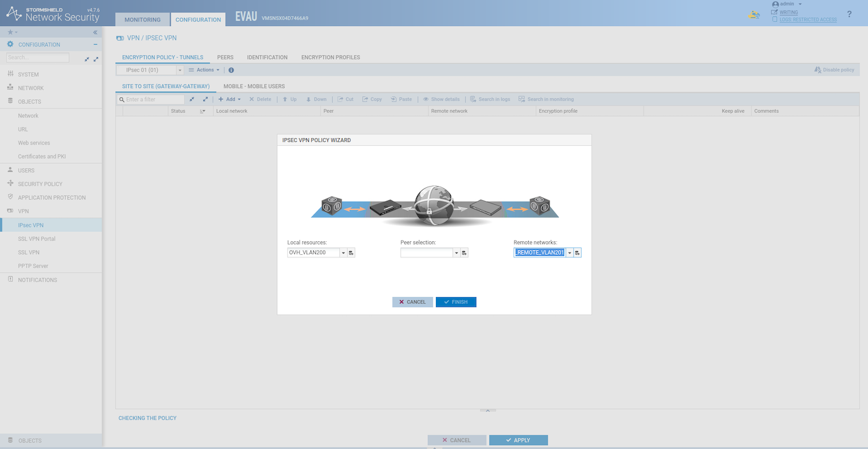Switch to the Mobile - Mobile Users tab

254,86
